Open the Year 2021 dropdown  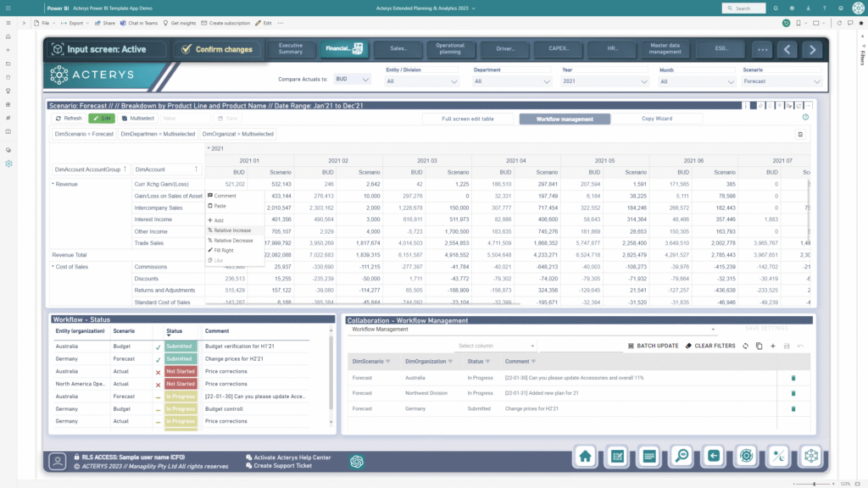(x=604, y=81)
